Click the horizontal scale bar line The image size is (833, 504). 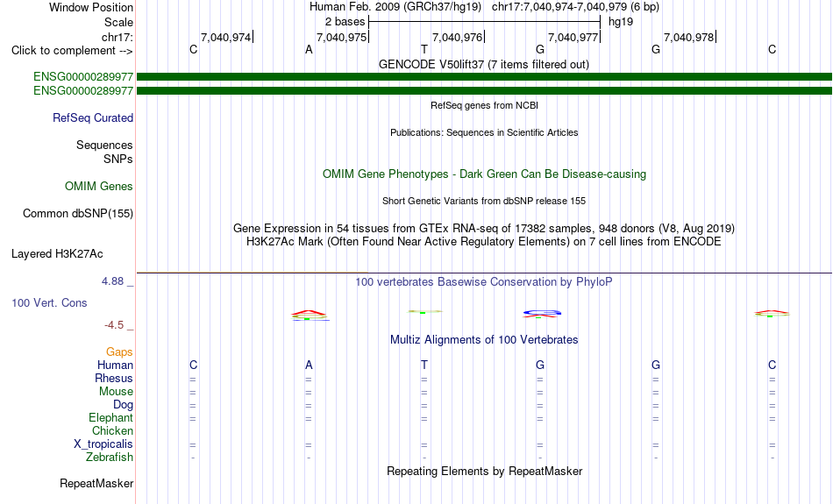pyautogui.click(x=485, y=22)
